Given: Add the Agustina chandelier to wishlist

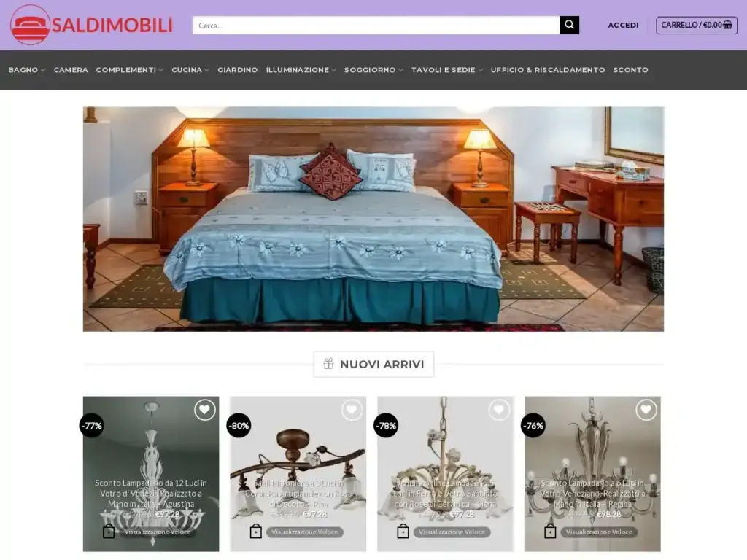Looking at the screenshot, I should point(204,410).
